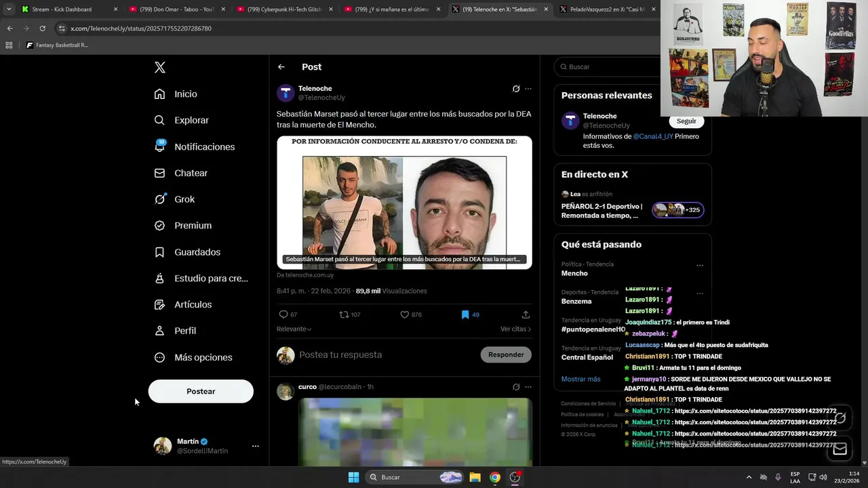Open Inicio home in sidebar
This screenshot has height=488, width=868.
(x=176, y=94)
